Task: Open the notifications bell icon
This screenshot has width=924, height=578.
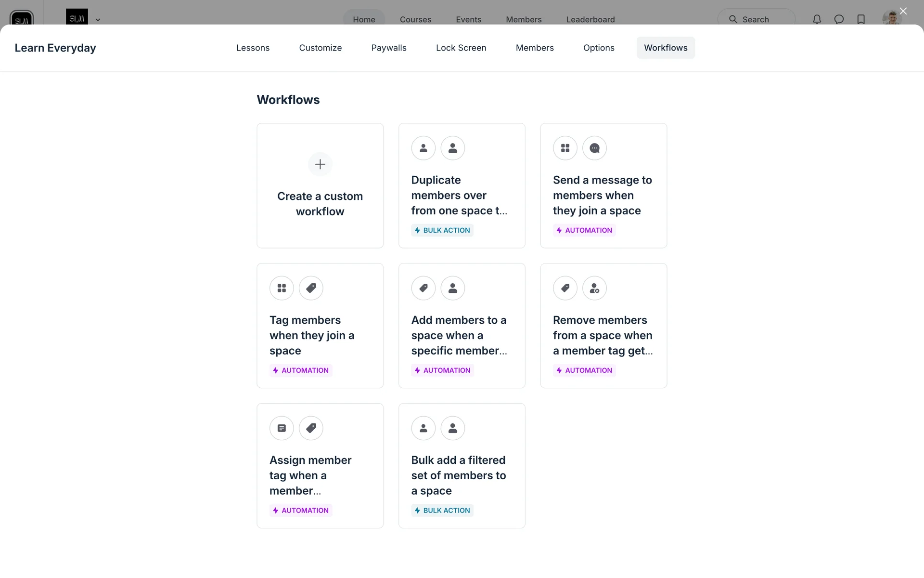Action: [817, 19]
